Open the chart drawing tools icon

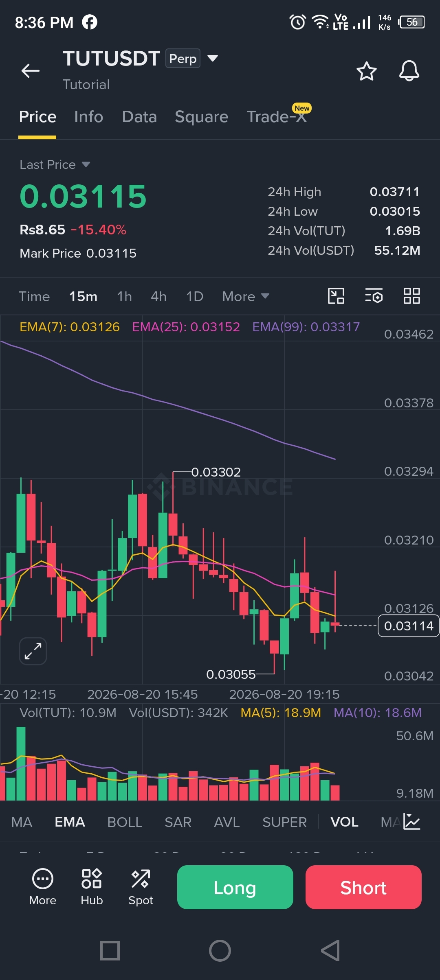pyautogui.click(x=336, y=296)
